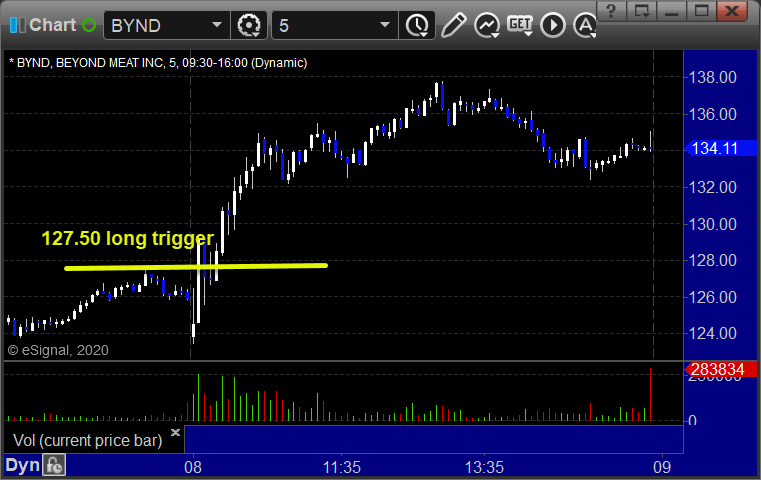Image resolution: width=761 pixels, height=480 pixels.
Task: Open chart settings gear icon
Action: tap(248, 25)
